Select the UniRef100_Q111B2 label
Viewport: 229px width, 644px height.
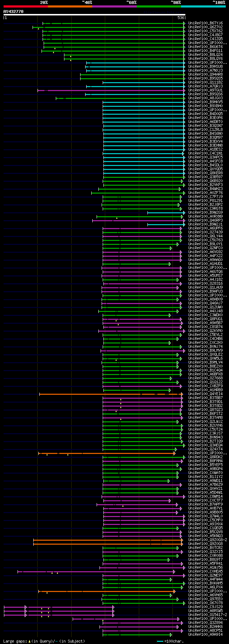coord(205,82)
